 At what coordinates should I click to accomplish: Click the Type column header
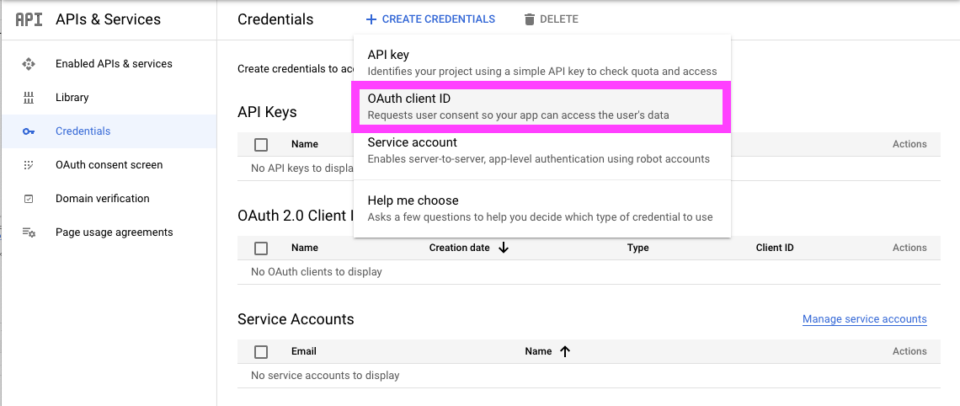637,248
